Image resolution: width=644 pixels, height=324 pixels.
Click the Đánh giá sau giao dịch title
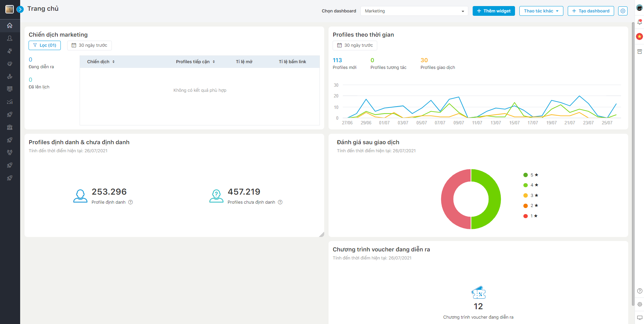368,143
